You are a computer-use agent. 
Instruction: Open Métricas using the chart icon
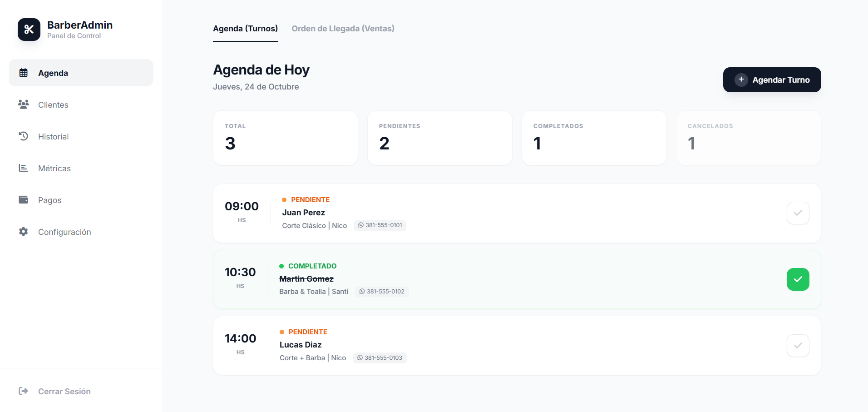[x=24, y=168]
